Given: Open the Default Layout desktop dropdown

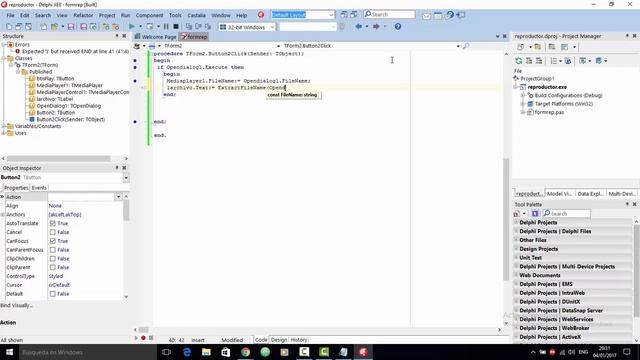Looking at the screenshot, I should 331,15.
